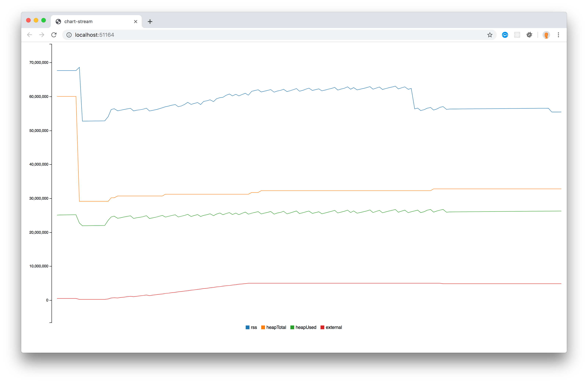Close the window with the red button
Screen dimensions: 588x383
(x=28, y=20)
